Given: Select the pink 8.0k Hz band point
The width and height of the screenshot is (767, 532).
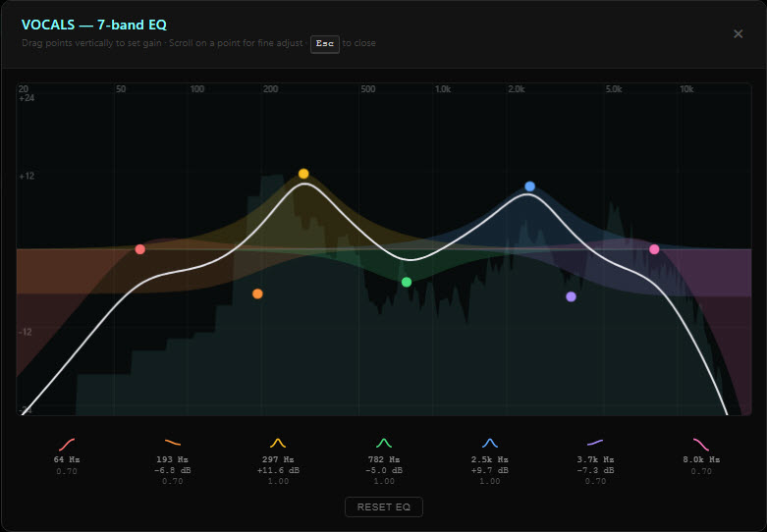Looking at the screenshot, I should 654,249.
